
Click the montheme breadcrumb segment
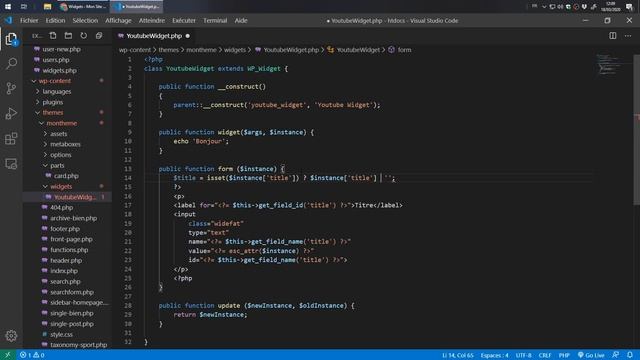[201, 50]
